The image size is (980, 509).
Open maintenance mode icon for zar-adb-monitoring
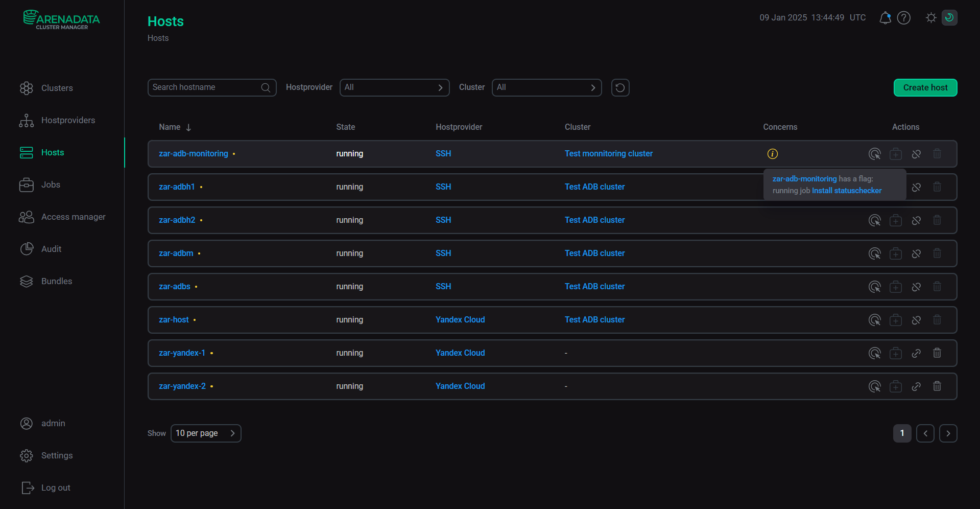point(896,154)
